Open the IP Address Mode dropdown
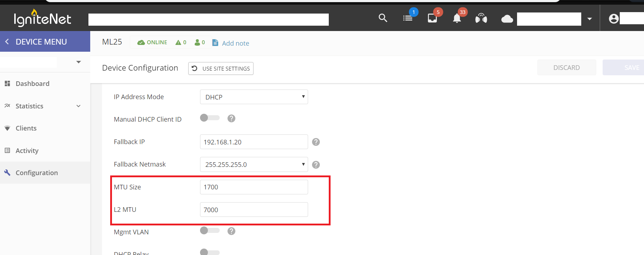Image resolution: width=644 pixels, height=255 pixels. 254,97
